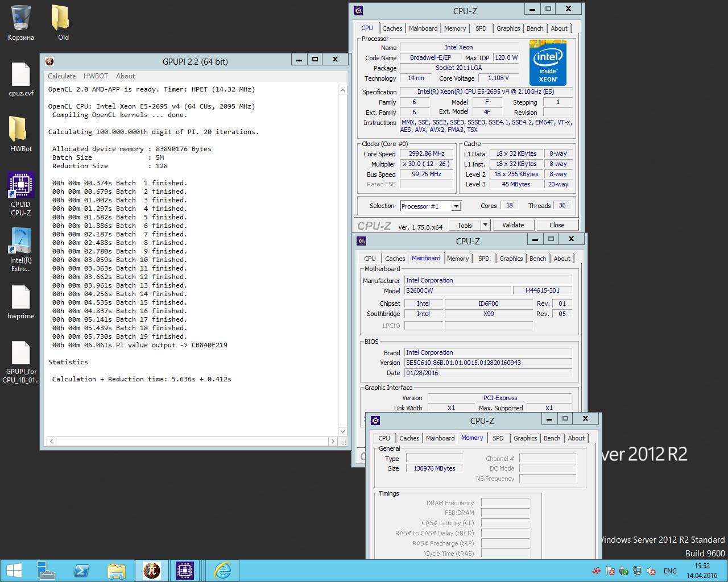Open Calculate menu in GPUPI
728x582 pixels.
(x=61, y=76)
